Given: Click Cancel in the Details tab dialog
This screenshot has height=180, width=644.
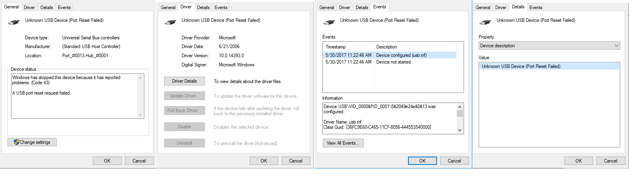Looking at the screenshot, I should 611,161.
